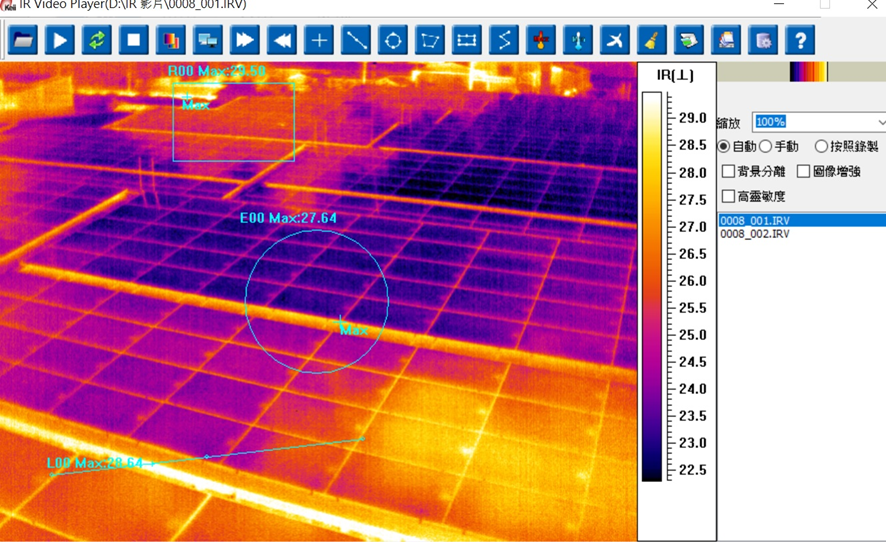Select the ellipse measurement tool
Screen dimensions: 886x542
[x=393, y=40]
